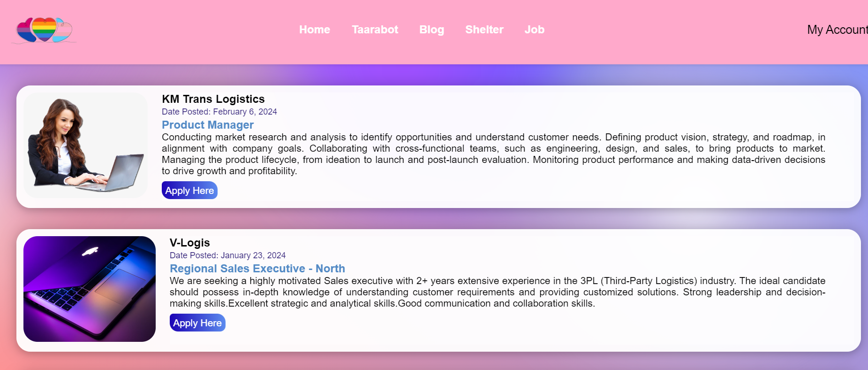Go to the Home page
Image resolution: width=868 pixels, height=370 pixels.
tap(315, 30)
